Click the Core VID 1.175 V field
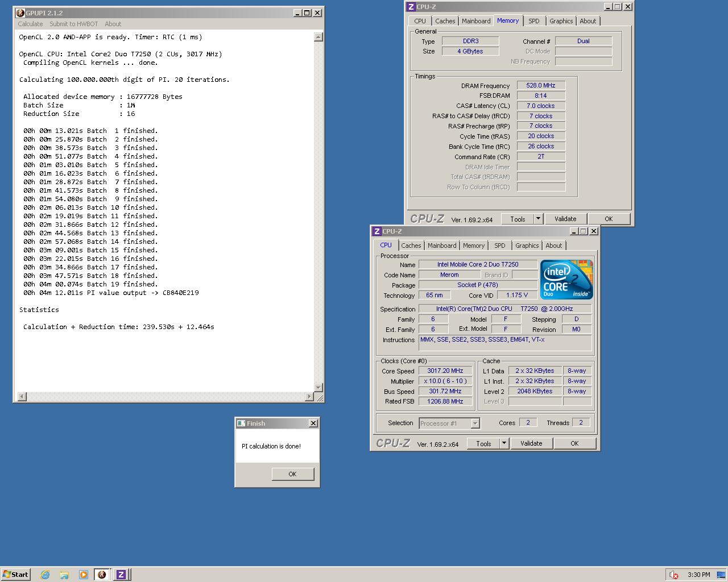Image resolution: width=728 pixels, height=582 pixels. [x=516, y=295]
